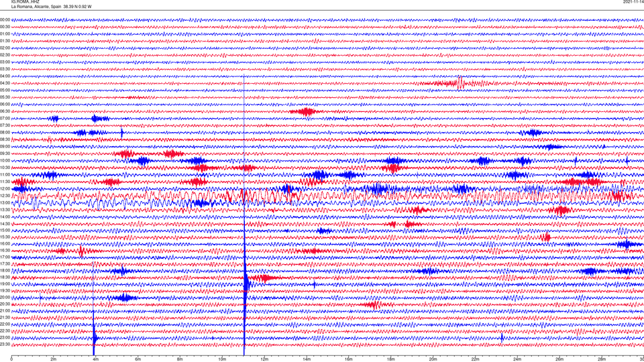Click the 01:30 trace time label
This screenshot has width=644, height=362.
(x=5, y=41)
